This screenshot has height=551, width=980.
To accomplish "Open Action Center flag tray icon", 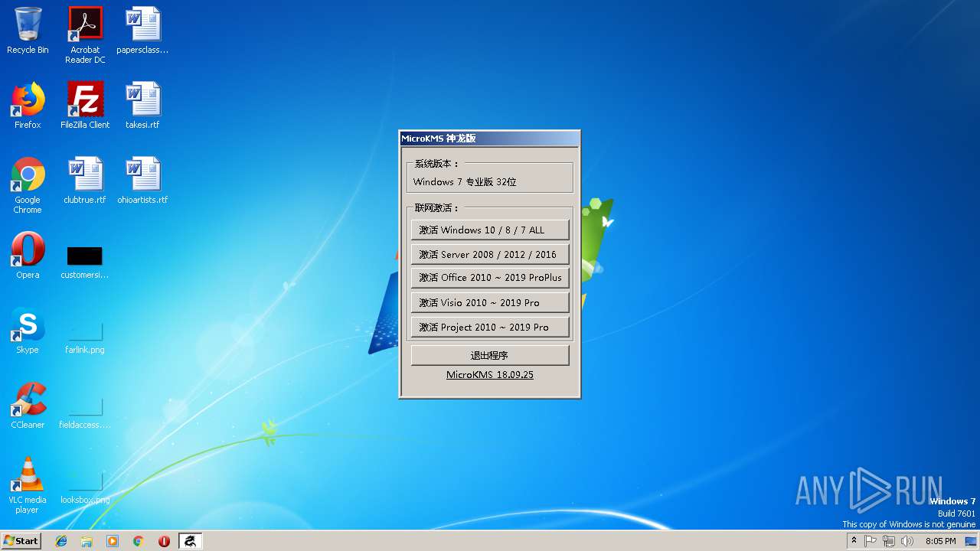I will pyautogui.click(x=871, y=541).
